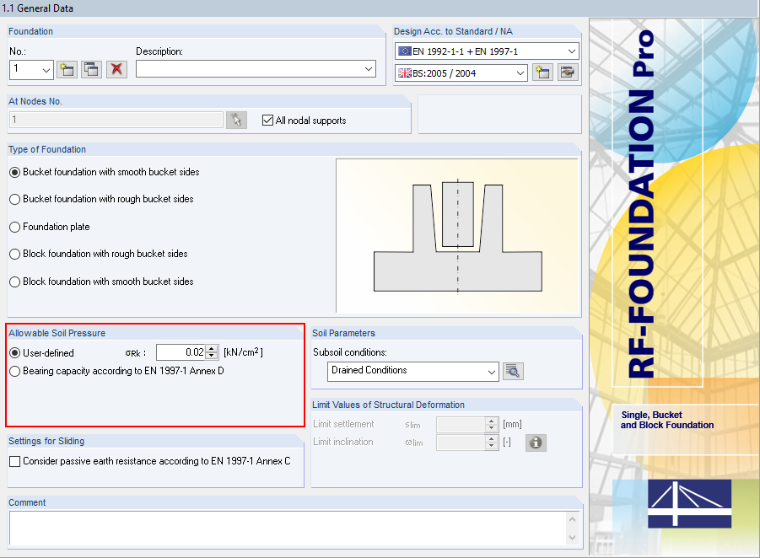The image size is (760, 558).
Task: Open the EN 1992-1-1 + EN 1997-1 standard dropdown
Action: click(571, 51)
